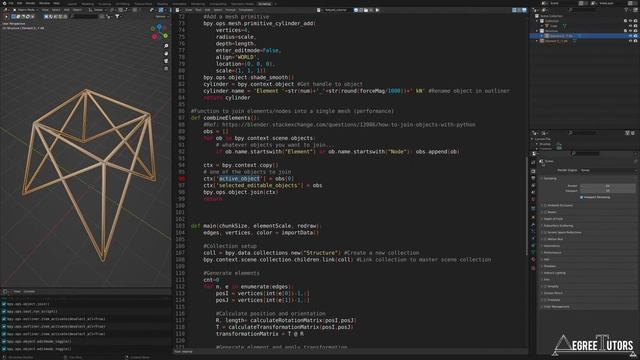Enable the Bloom checkbox
This screenshot has width=640, height=360.
point(545,212)
